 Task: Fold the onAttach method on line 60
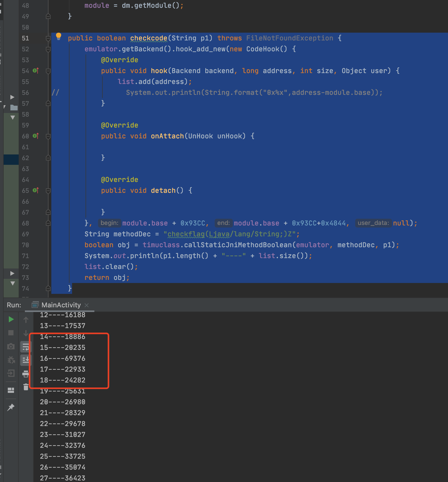(x=48, y=136)
